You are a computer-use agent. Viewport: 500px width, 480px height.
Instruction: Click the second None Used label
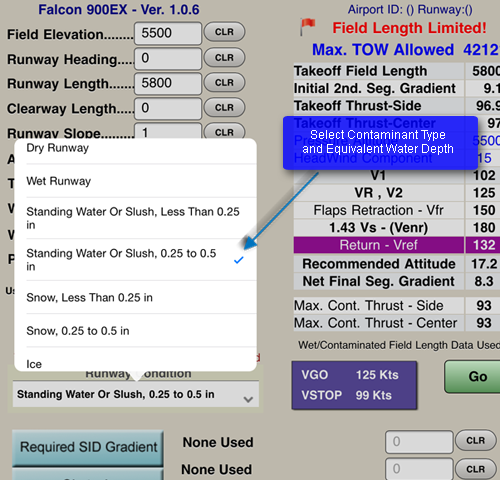coord(217,469)
